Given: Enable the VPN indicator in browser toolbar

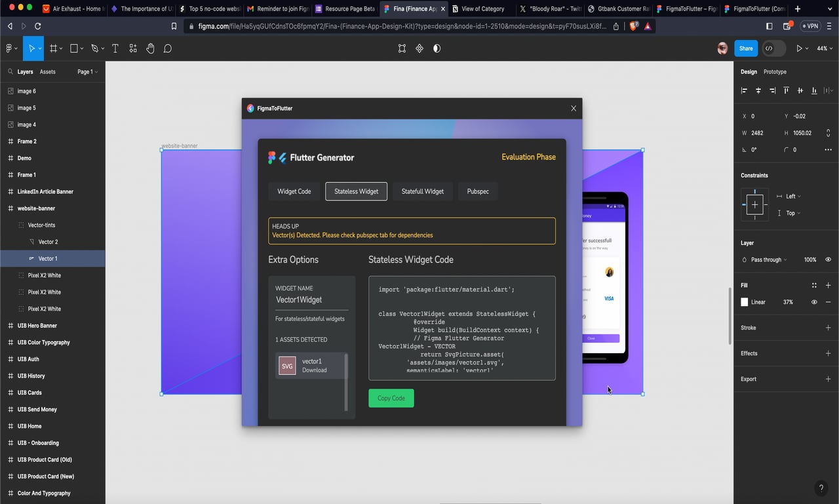Looking at the screenshot, I should (811, 26).
